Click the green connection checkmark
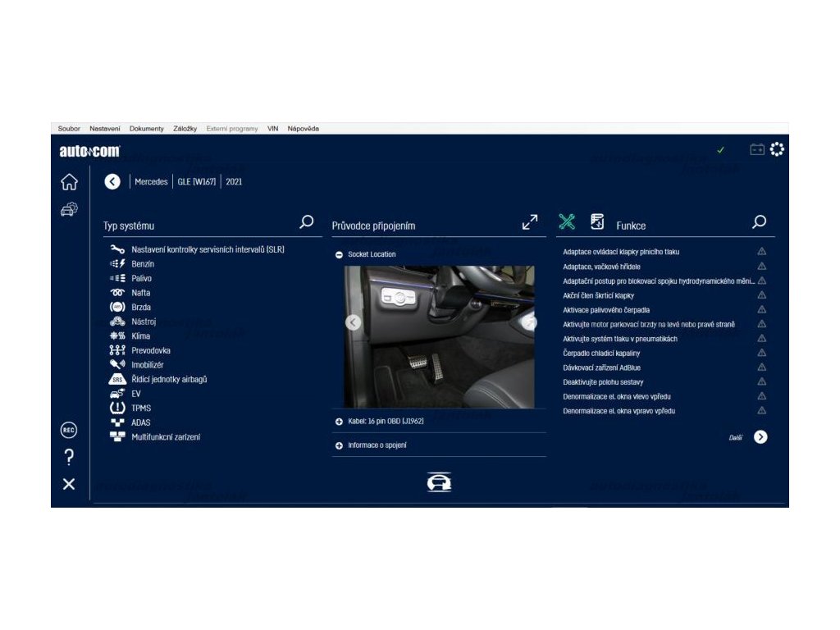Screen dimensions: 840x630 coord(720,150)
